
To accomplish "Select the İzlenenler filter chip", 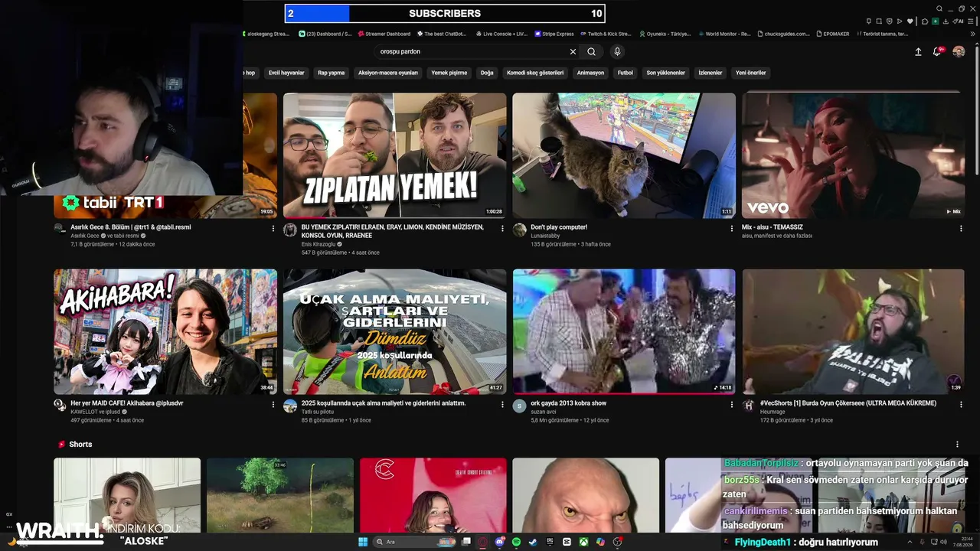I will (710, 73).
